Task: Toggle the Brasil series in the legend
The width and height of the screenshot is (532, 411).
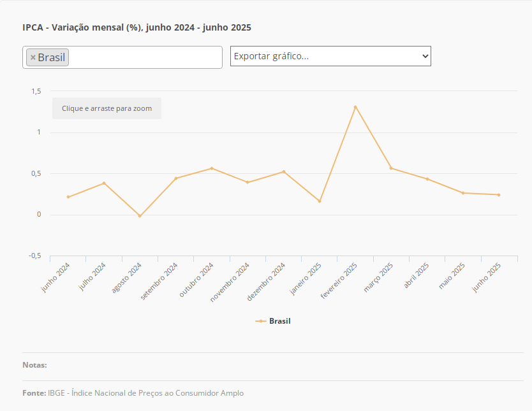Action: click(x=279, y=321)
